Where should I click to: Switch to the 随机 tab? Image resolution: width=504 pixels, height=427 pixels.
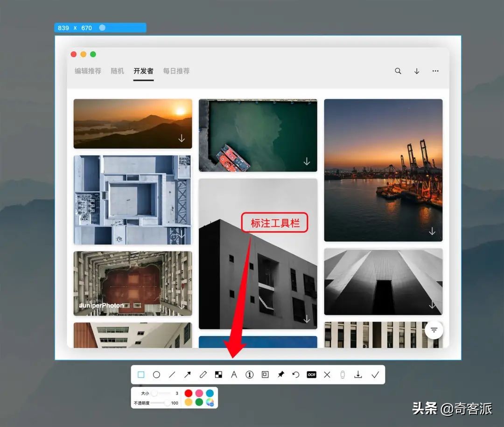[117, 71]
